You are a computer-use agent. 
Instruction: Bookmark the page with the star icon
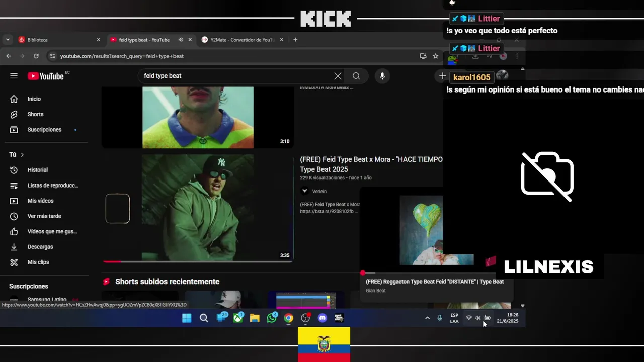[x=436, y=56]
